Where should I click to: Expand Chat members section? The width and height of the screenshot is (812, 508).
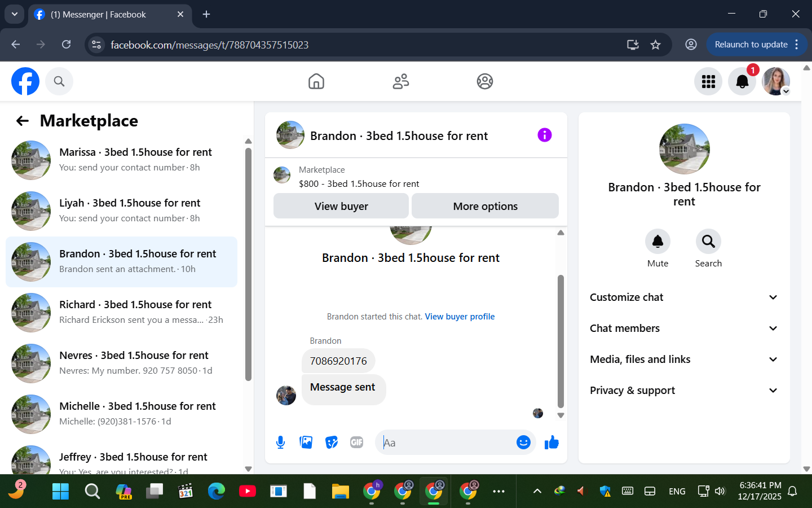tap(684, 329)
